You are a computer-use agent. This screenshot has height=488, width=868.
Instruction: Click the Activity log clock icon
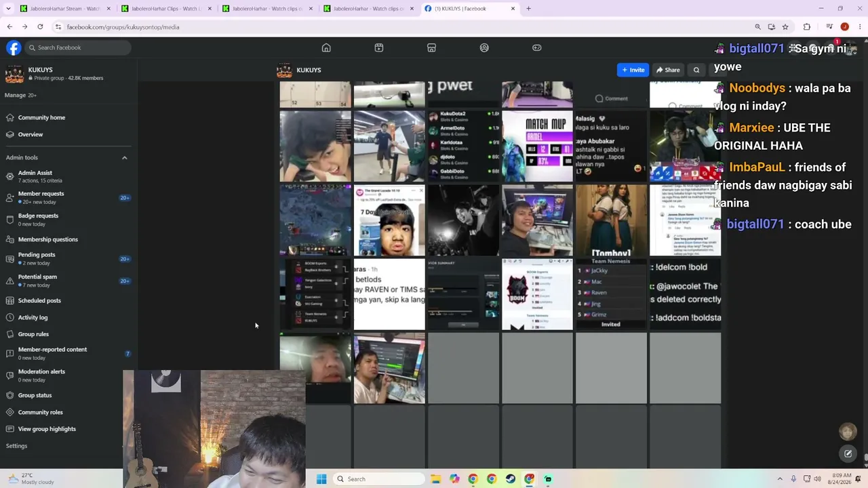[9, 317]
